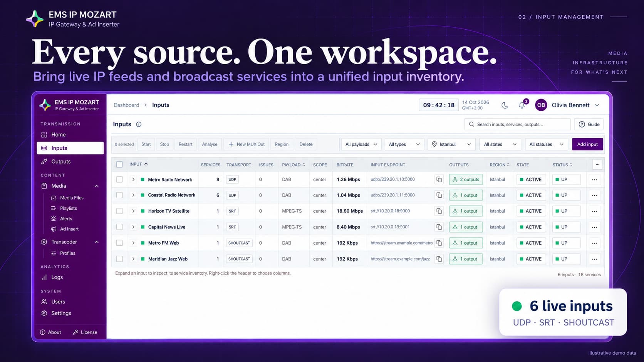
Task: Copy Metro FM Web endpoint
Action: [439, 243]
